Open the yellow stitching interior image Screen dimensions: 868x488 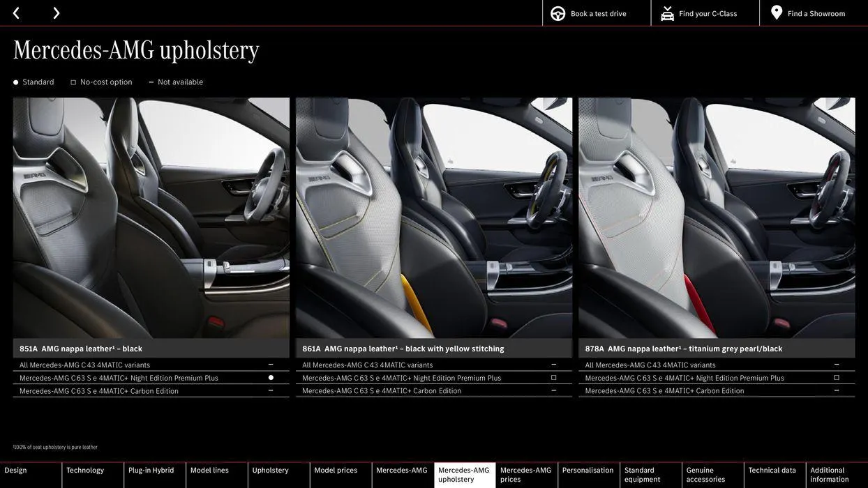point(433,218)
